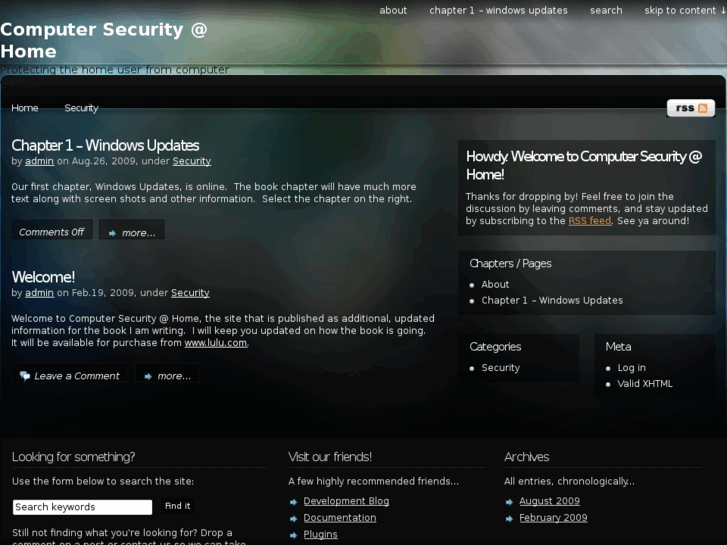Click the arrow icon beside February 2009

pyautogui.click(x=509, y=519)
